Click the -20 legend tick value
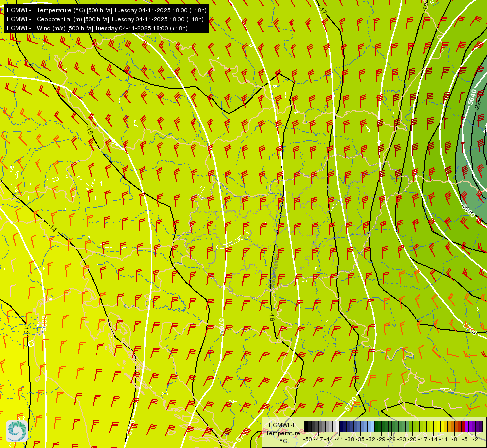Screen dimensions: 487x448 (412, 440)
